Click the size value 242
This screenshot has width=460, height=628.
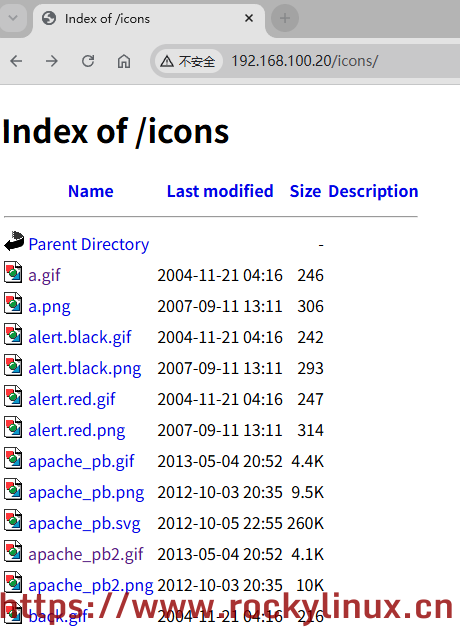coord(310,338)
